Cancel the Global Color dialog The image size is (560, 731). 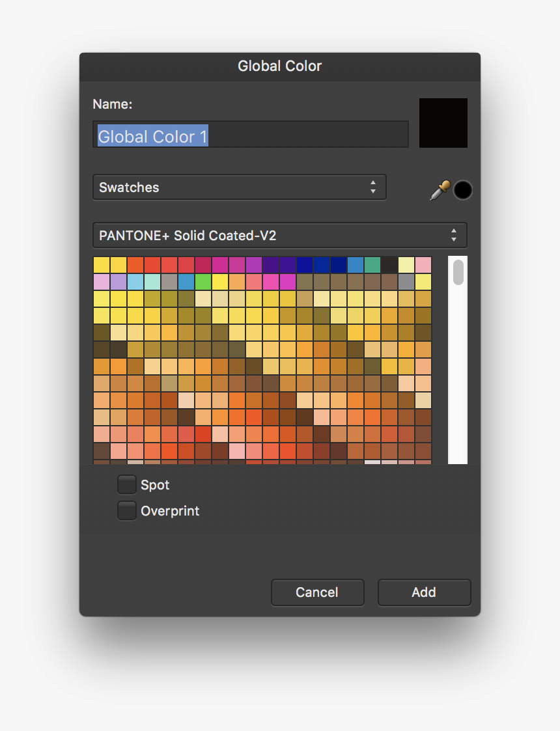coord(317,592)
